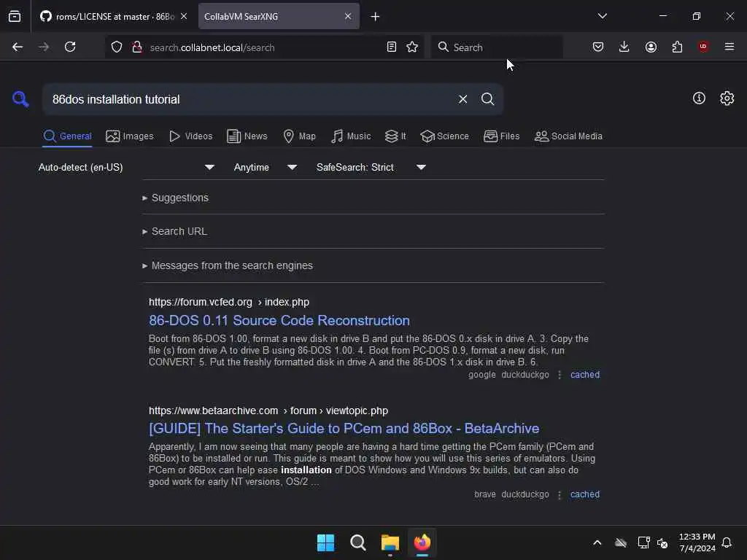This screenshot has height=560, width=747.
Task: Open the notifications bell in taskbar
Action: point(727,542)
